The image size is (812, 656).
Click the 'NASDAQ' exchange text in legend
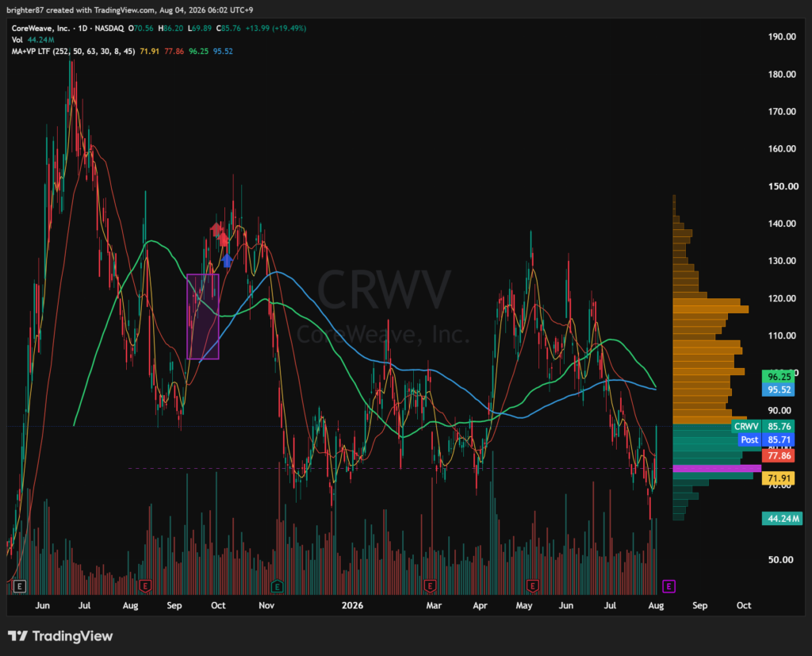pos(109,29)
